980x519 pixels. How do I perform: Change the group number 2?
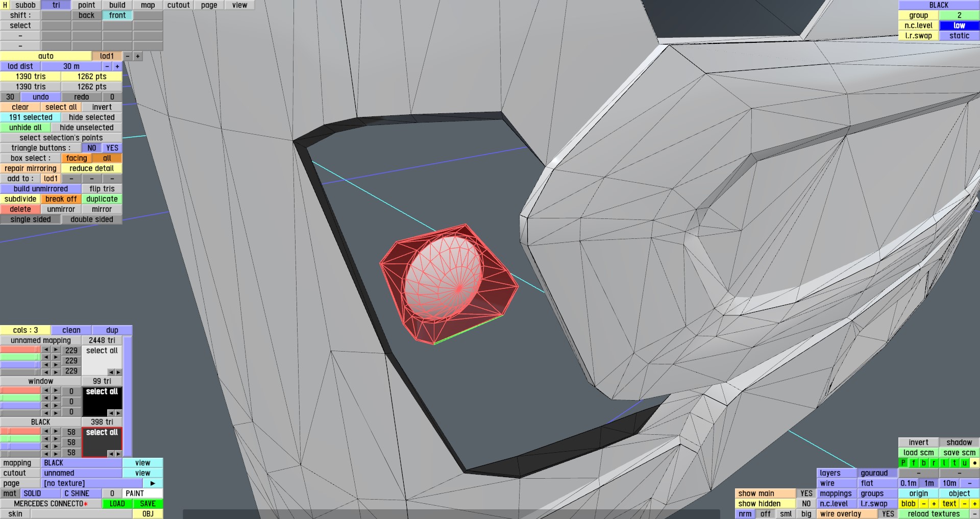click(x=960, y=15)
